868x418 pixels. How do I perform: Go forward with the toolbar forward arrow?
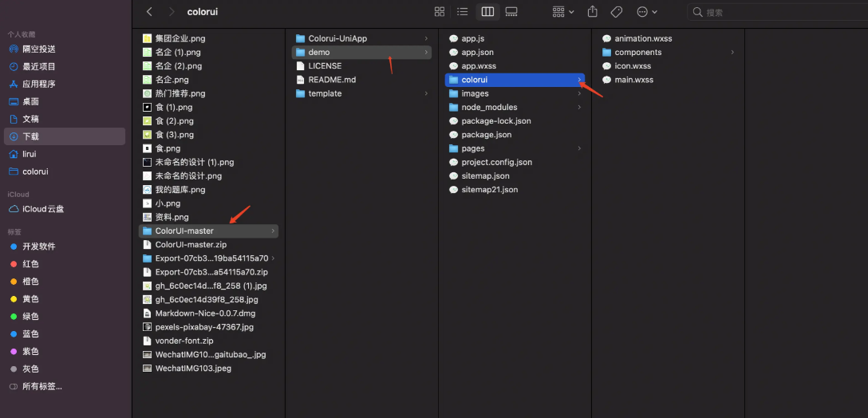(171, 12)
